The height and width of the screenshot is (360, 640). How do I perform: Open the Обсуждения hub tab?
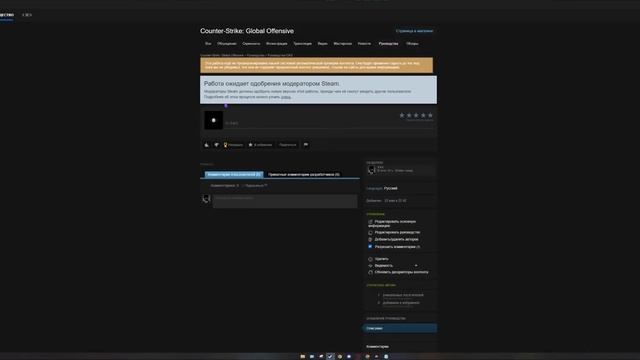click(227, 44)
